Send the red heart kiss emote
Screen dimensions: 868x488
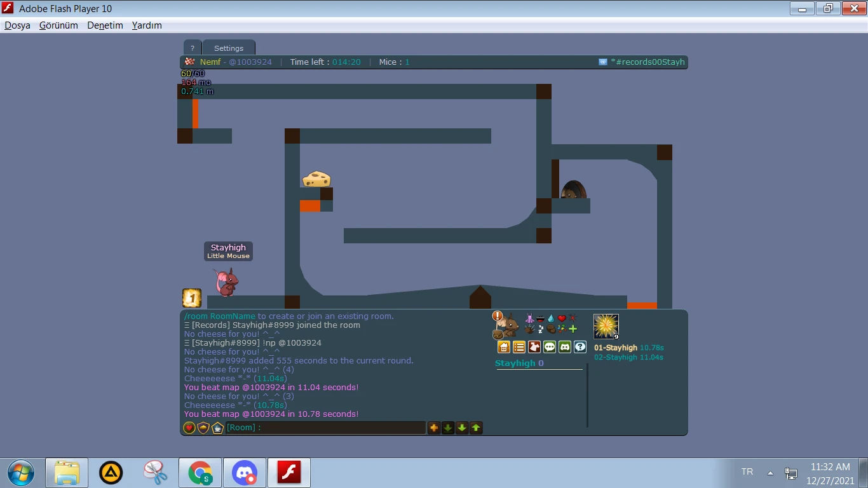click(x=562, y=318)
